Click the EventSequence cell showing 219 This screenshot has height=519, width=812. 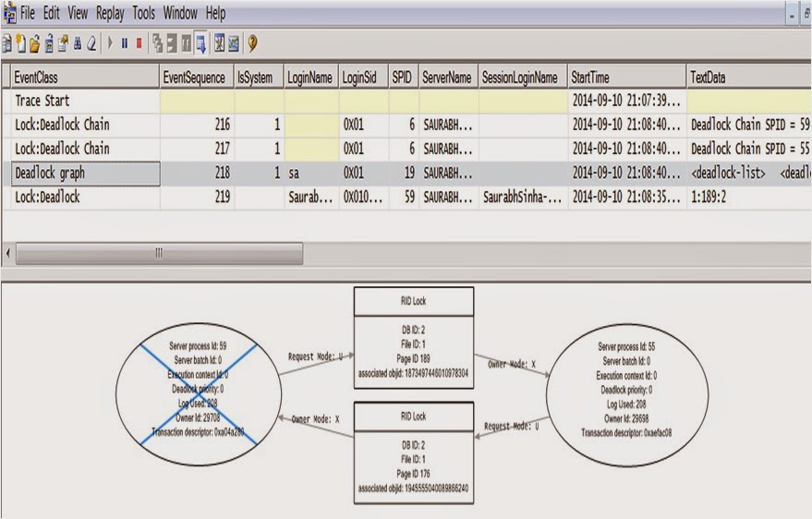(x=197, y=197)
